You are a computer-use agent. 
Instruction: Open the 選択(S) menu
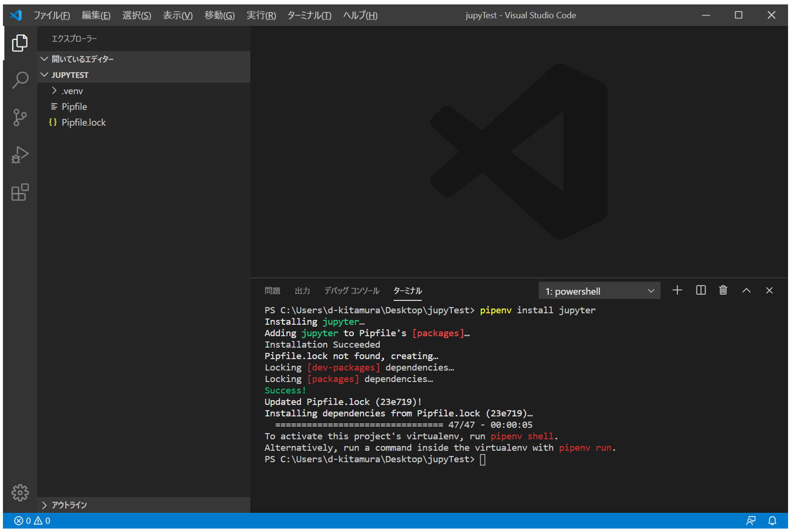pos(137,15)
